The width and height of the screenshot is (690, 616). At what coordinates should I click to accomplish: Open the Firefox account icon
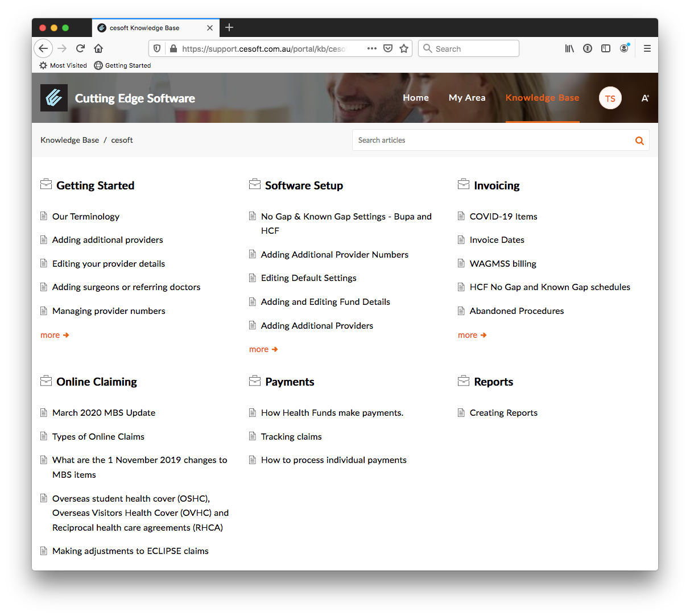pos(624,48)
